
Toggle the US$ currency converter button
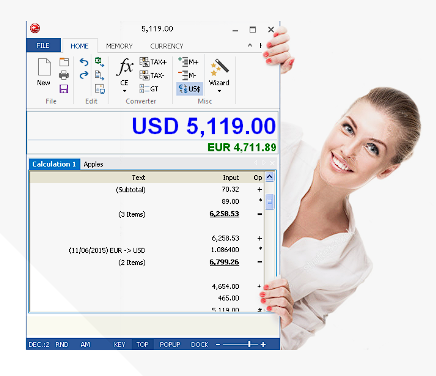pyautogui.click(x=189, y=89)
